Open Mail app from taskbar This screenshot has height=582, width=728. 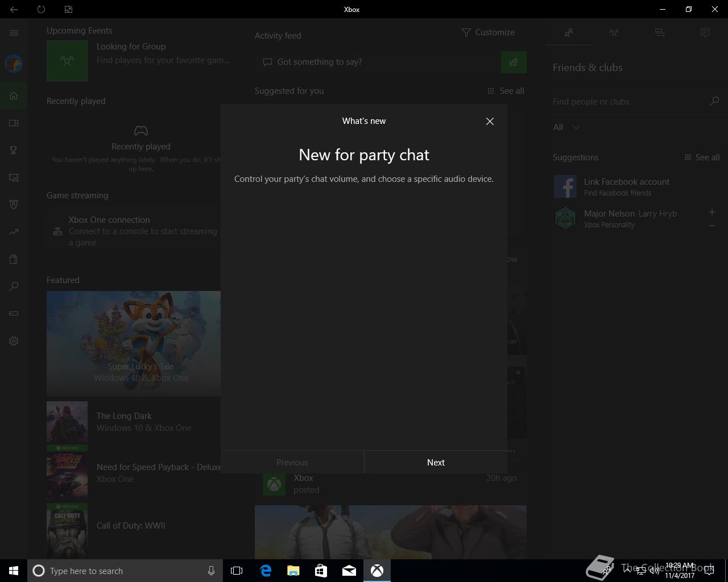click(x=349, y=571)
